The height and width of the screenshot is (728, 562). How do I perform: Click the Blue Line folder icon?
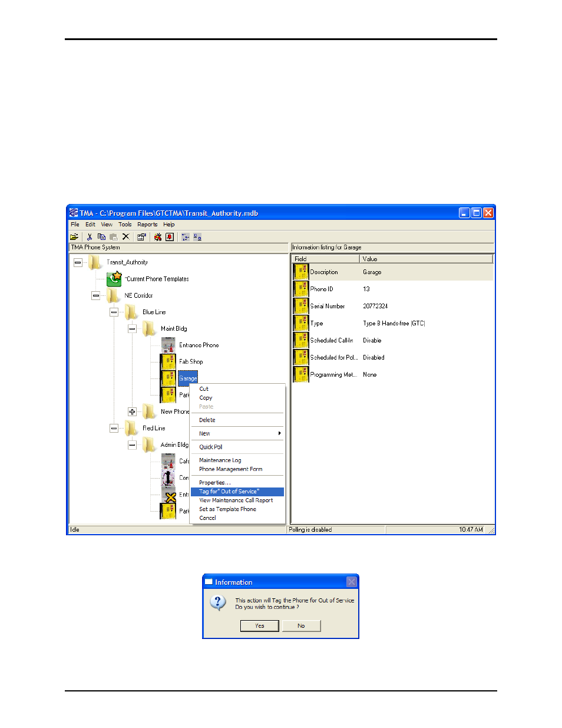(x=131, y=312)
